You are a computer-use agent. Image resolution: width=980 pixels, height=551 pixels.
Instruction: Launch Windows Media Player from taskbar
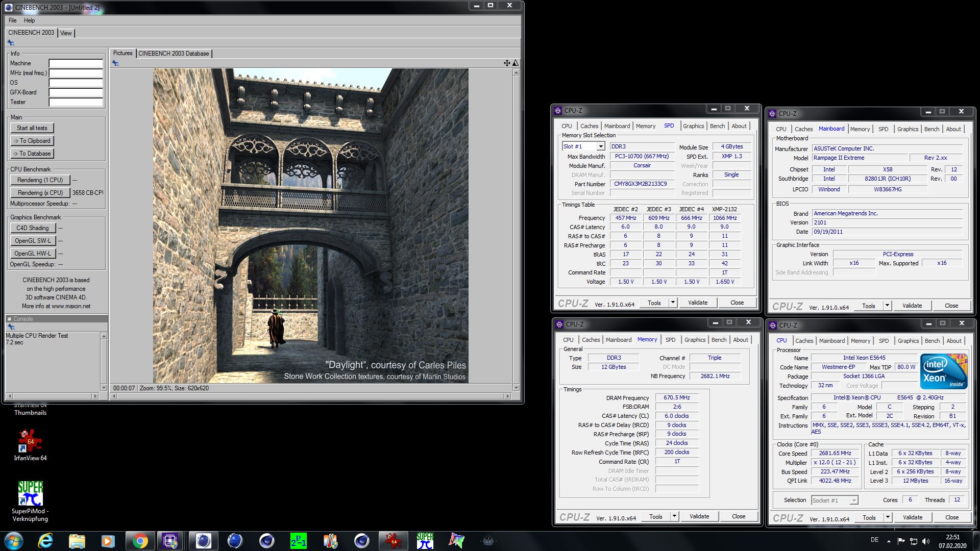[x=108, y=541]
